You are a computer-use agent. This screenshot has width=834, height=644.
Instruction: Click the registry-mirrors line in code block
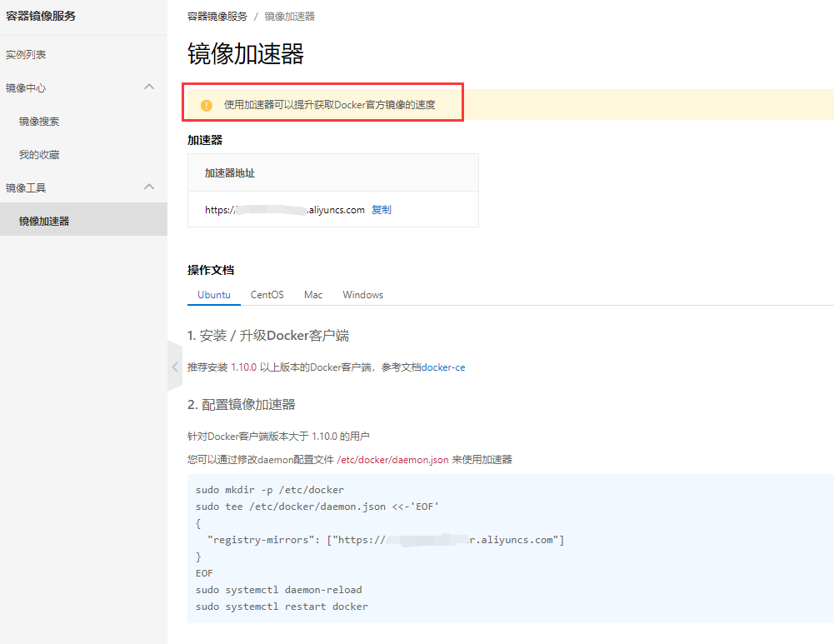386,540
